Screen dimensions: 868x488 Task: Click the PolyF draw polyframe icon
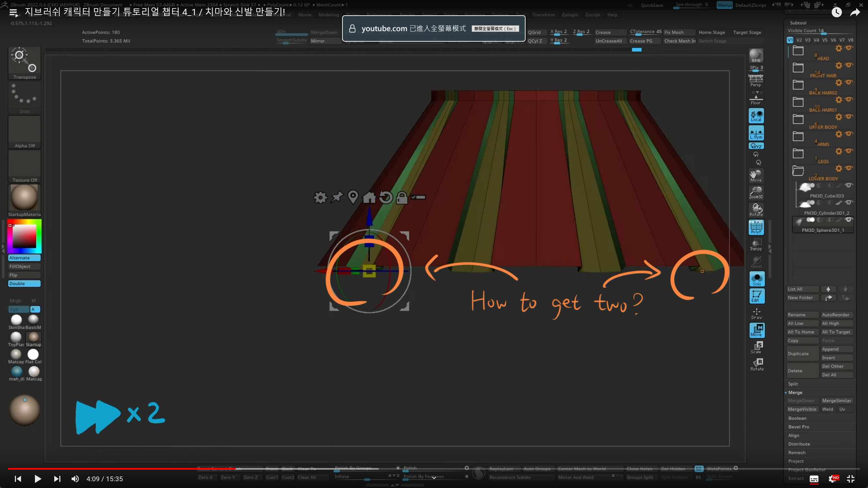[x=756, y=227]
